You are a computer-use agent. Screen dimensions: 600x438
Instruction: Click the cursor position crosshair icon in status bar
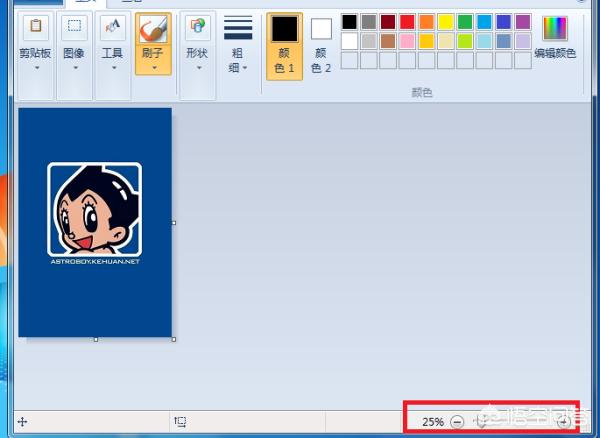23,422
